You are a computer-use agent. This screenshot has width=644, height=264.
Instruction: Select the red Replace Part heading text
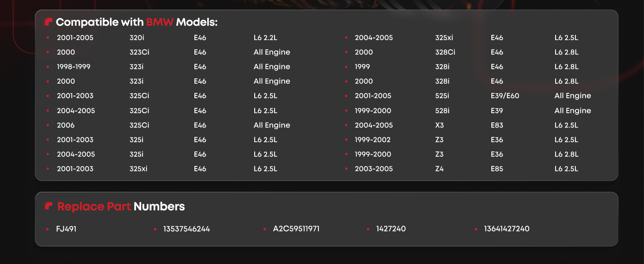(x=94, y=206)
